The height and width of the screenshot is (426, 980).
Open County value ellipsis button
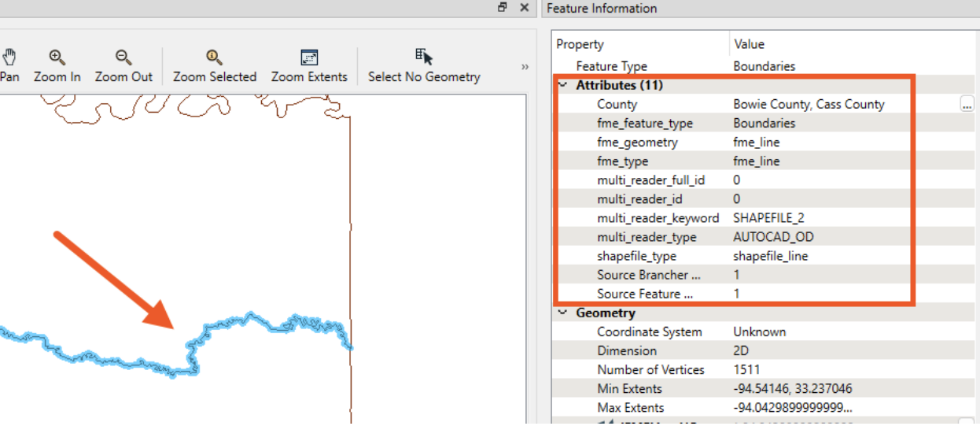point(967,104)
